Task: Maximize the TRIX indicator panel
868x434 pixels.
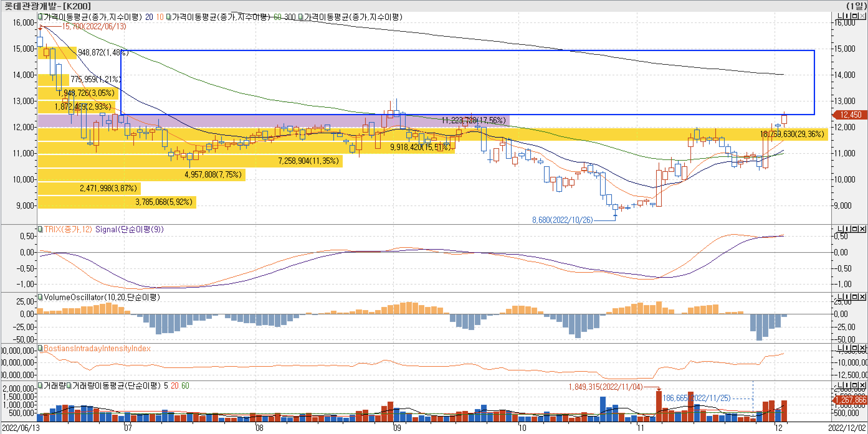Action: (855, 229)
